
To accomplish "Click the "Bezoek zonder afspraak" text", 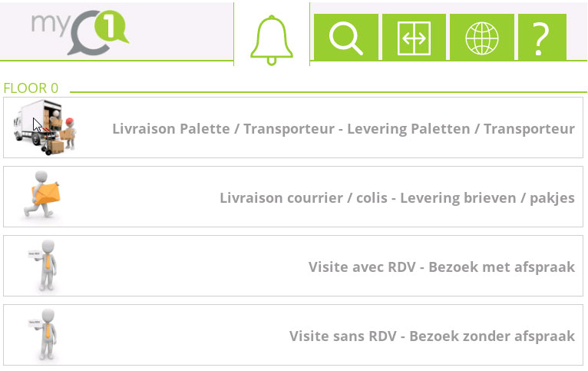I will [492, 336].
